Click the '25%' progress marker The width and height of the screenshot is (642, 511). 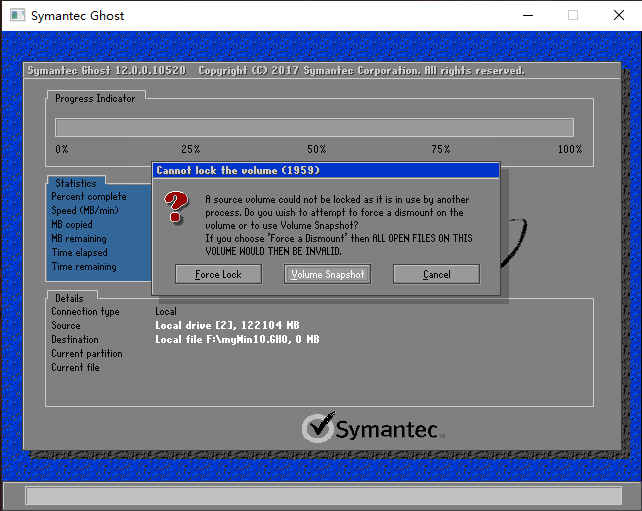(x=190, y=149)
